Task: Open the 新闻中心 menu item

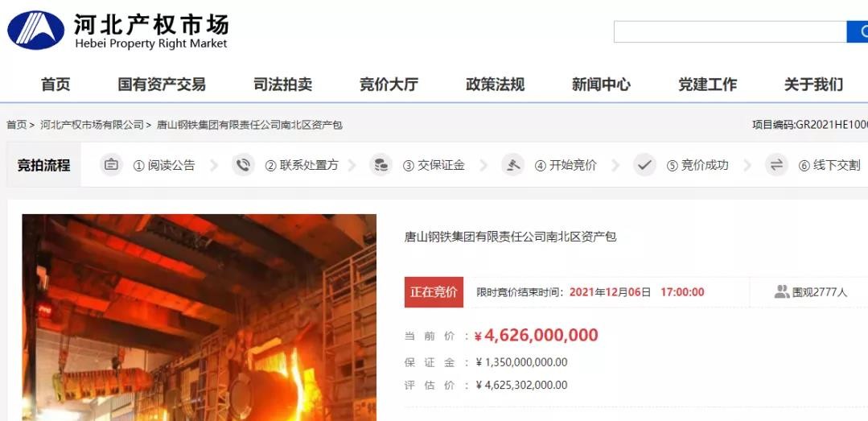Action: (x=601, y=85)
